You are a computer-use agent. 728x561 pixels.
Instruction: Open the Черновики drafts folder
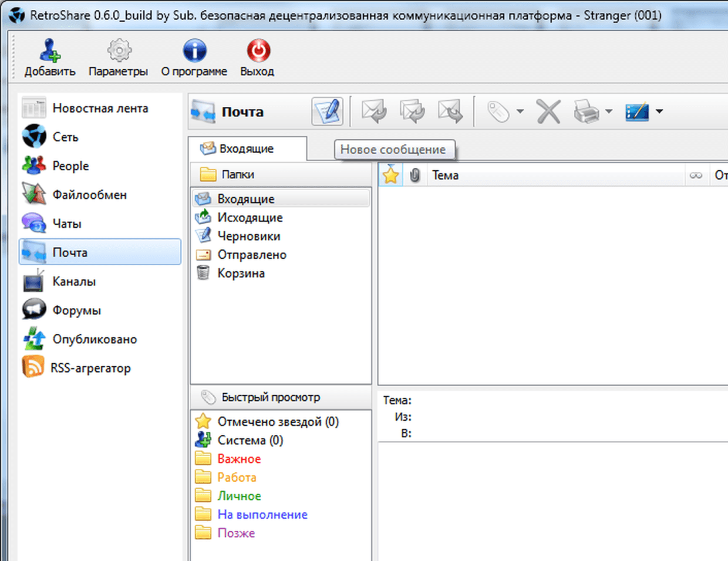(248, 236)
